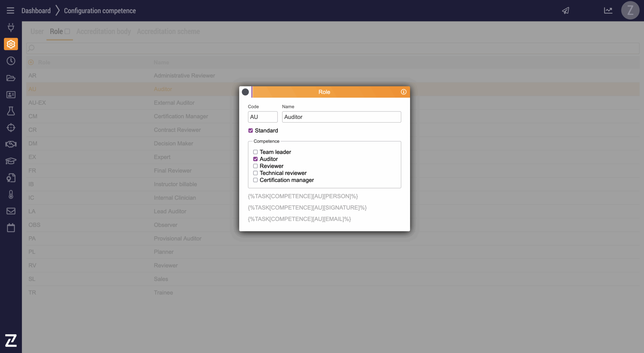Screen dimensions: 644x353
Task: Click the dark circle dialog handle
Action: pyautogui.click(x=245, y=92)
